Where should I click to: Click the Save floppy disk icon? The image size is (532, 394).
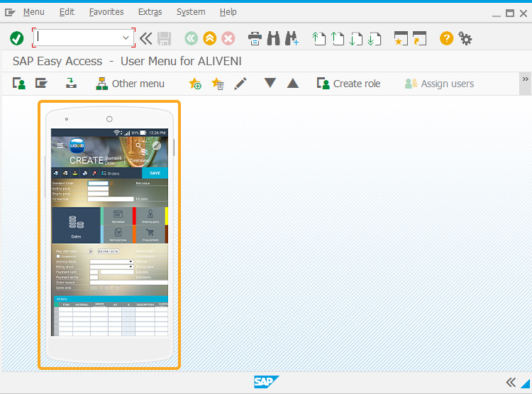(165, 38)
